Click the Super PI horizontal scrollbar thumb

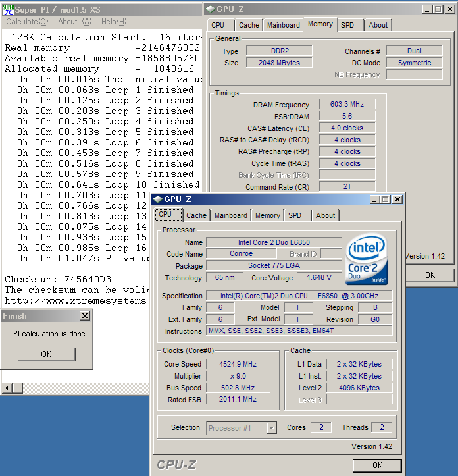coord(18,388)
